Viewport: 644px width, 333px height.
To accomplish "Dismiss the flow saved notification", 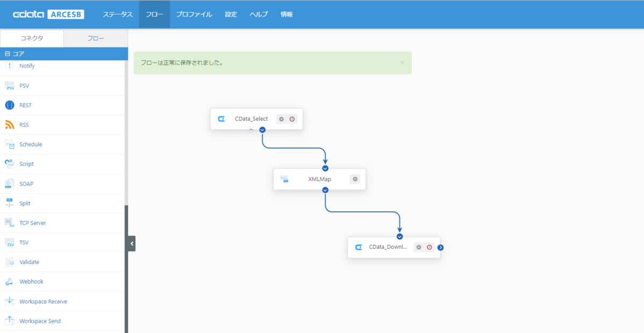I will point(402,63).
